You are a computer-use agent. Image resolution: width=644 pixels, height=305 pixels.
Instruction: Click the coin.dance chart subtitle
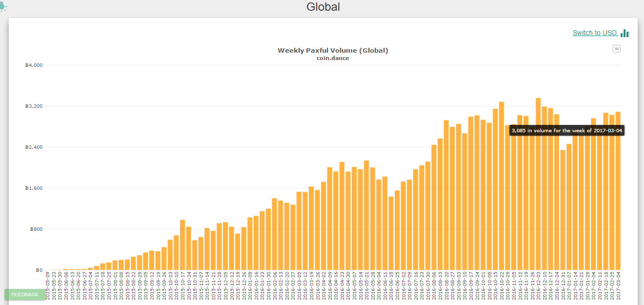click(333, 58)
